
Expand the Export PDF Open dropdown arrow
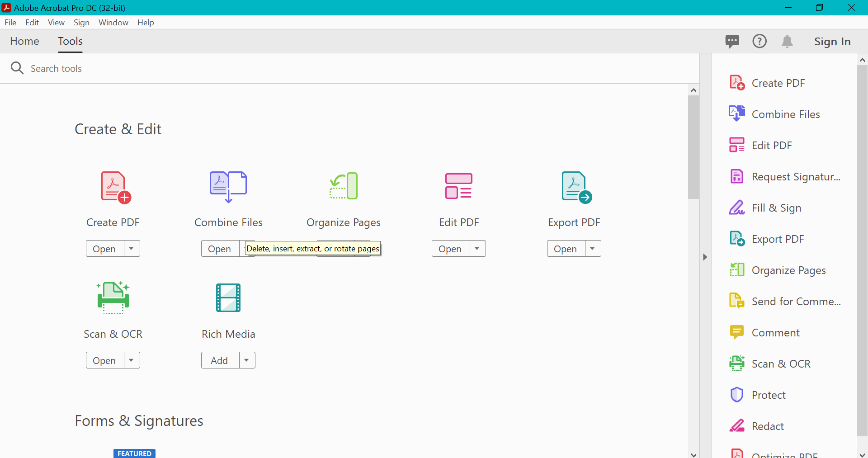coord(593,249)
